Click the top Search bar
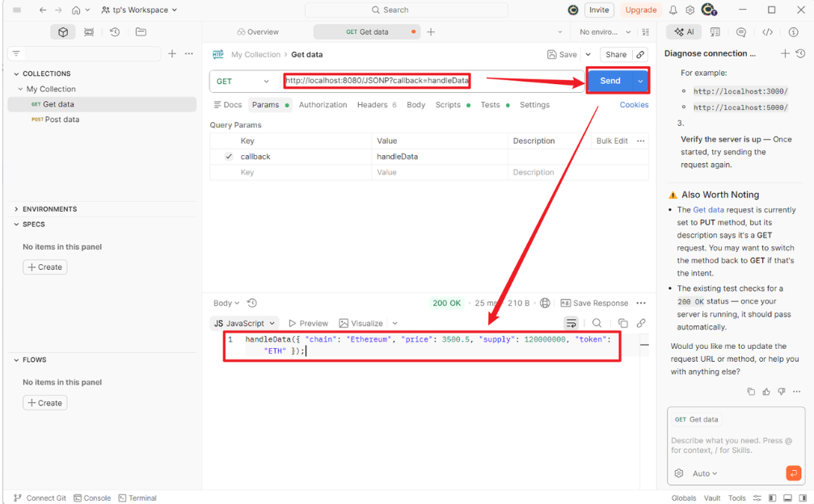The width and height of the screenshot is (814, 504). tap(406, 10)
